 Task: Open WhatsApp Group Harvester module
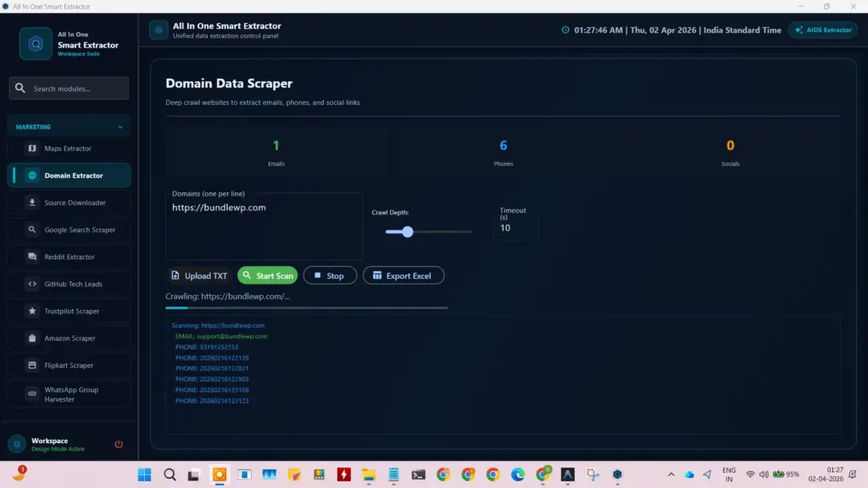click(x=70, y=394)
